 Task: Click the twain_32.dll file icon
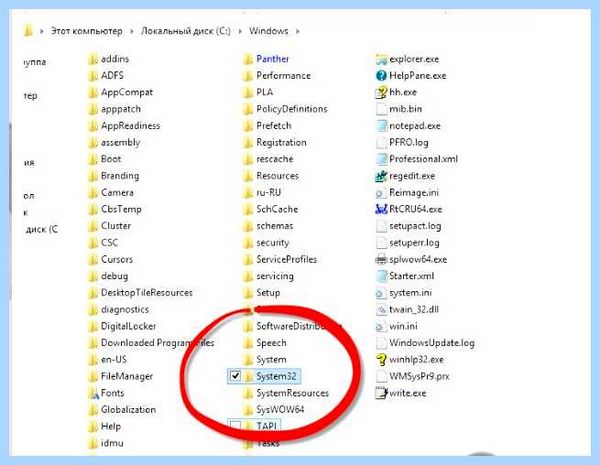(382, 309)
